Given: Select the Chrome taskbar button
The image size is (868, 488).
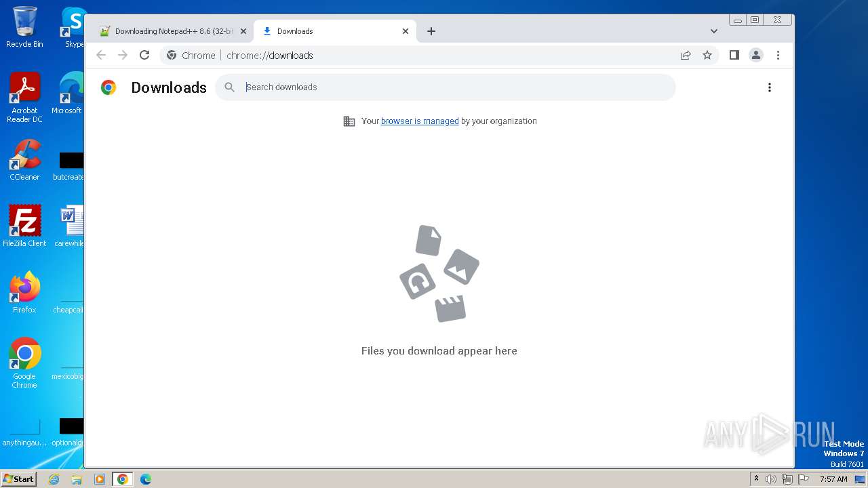Looking at the screenshot, I should [123, 479].
